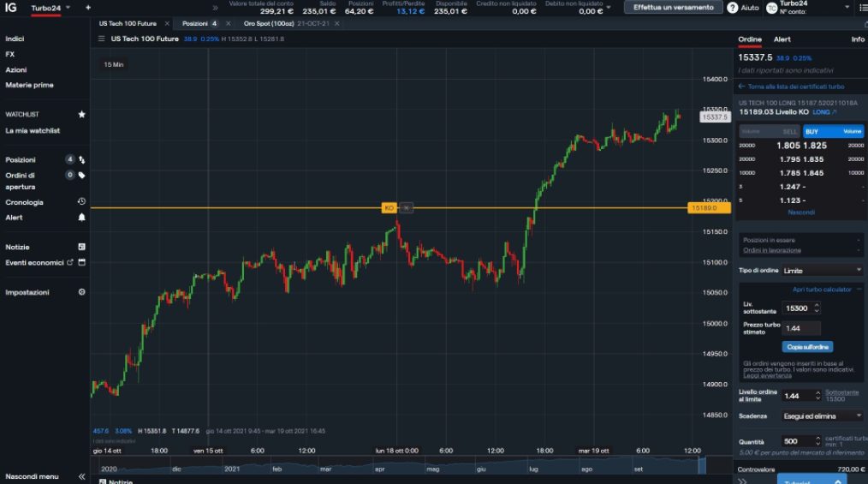
Task: Open Impostazioni gear icon
Action: (82, 292)
